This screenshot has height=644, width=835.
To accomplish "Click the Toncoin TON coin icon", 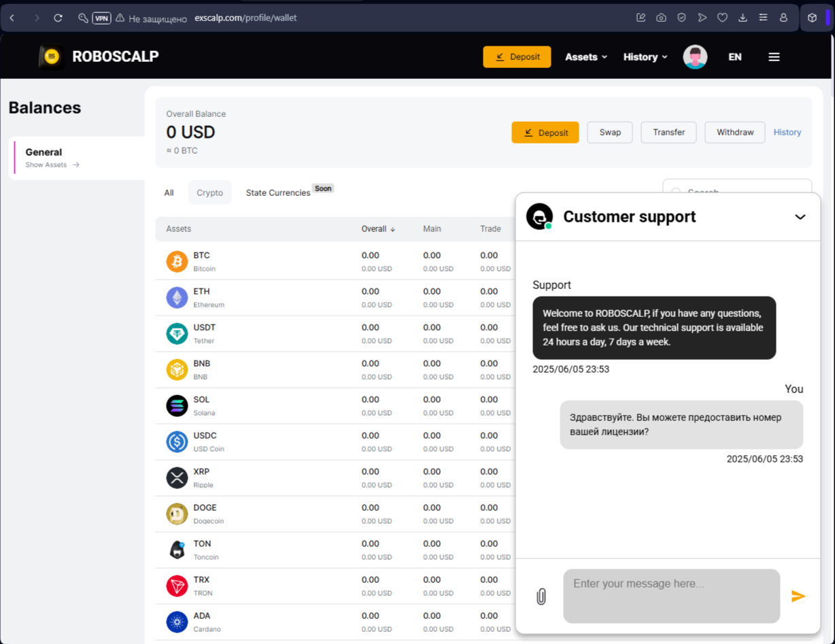I will 177,549.
